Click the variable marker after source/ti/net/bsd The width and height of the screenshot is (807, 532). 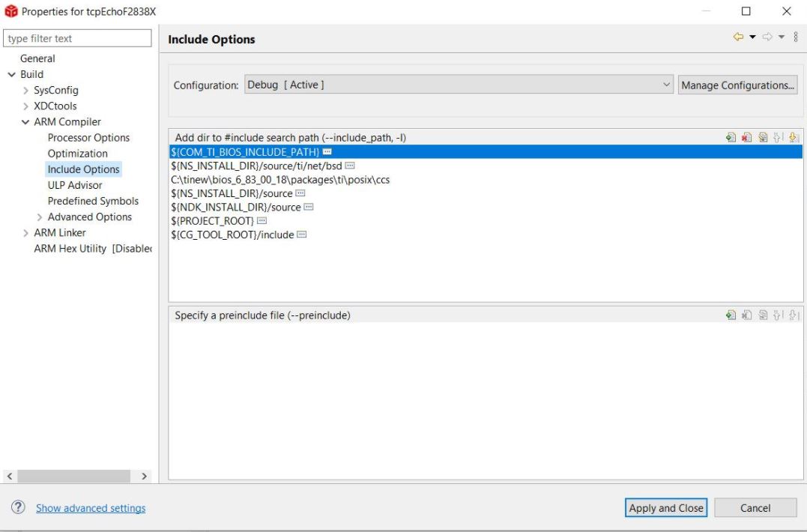(x=349, y=166)
